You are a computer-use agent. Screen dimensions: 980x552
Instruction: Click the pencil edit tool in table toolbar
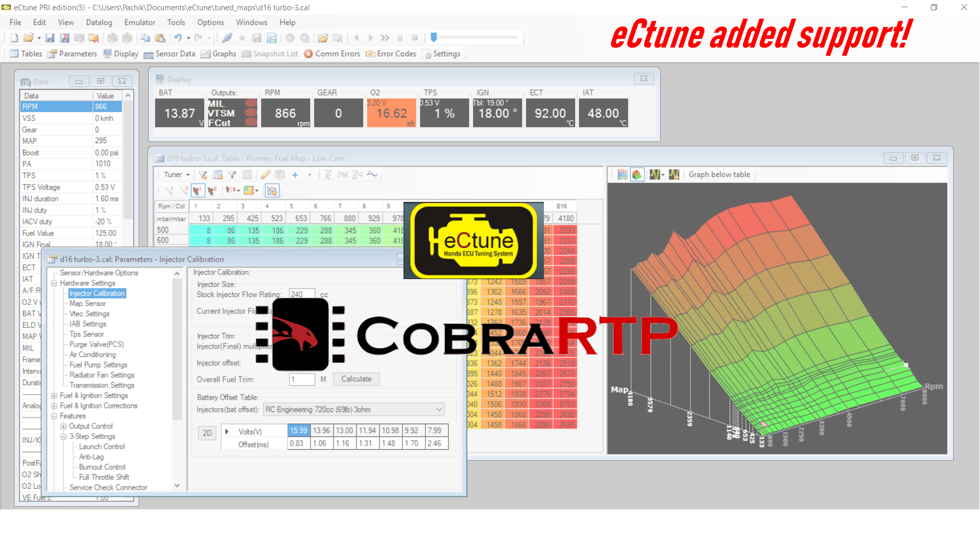coord(265,175)
